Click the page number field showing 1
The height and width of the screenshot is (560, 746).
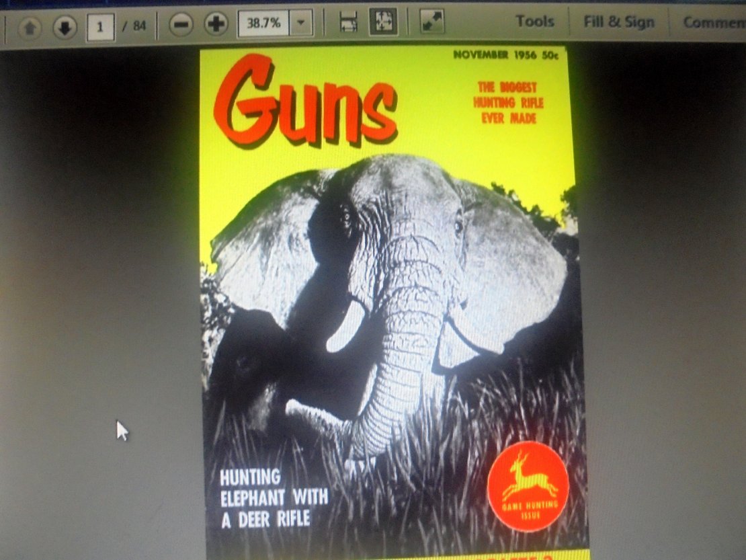(100, 27)
